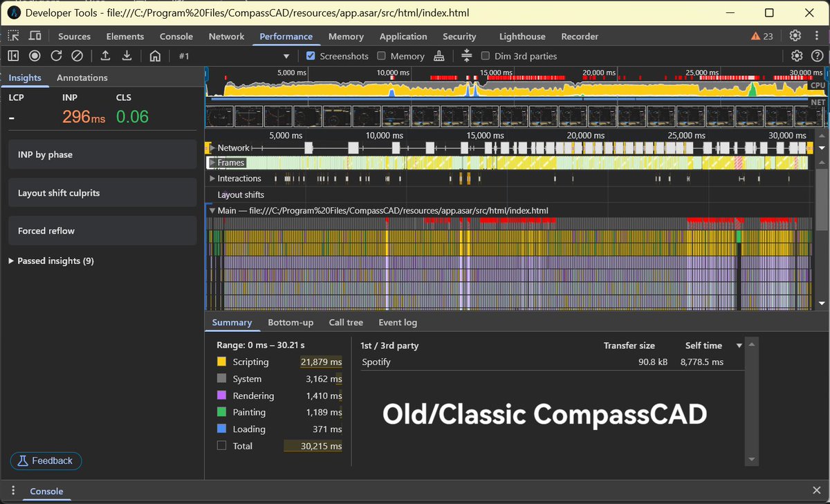The width and height of the screenshot is (830, 504).
Task: Click the Developer Tools app icon in title bar
Action: (12, 12)
